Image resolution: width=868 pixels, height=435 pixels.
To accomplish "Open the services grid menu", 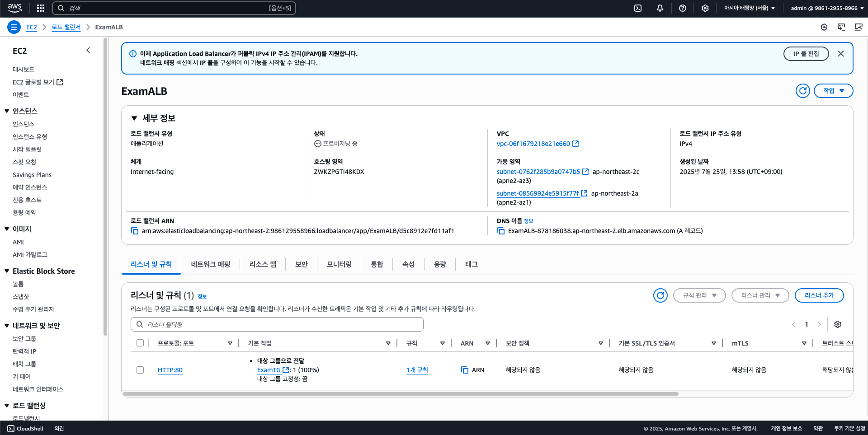I will click(x=41, y=8).
